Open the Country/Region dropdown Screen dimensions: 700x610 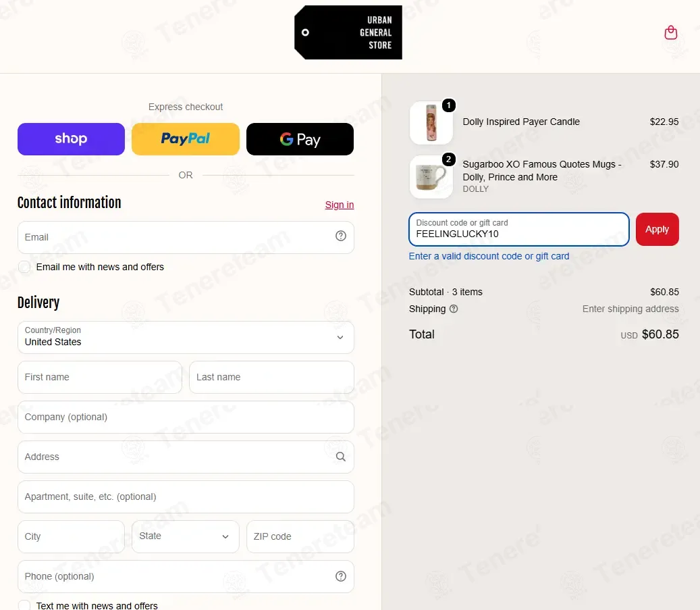click(x=186, y=337)
